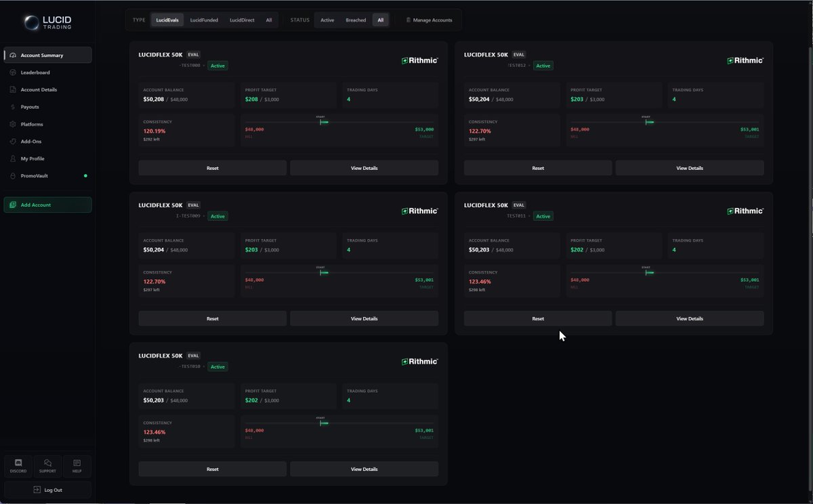View Details for the TEST012 account
The height and width of the screenshot is (504, 813).
[690, 168]
